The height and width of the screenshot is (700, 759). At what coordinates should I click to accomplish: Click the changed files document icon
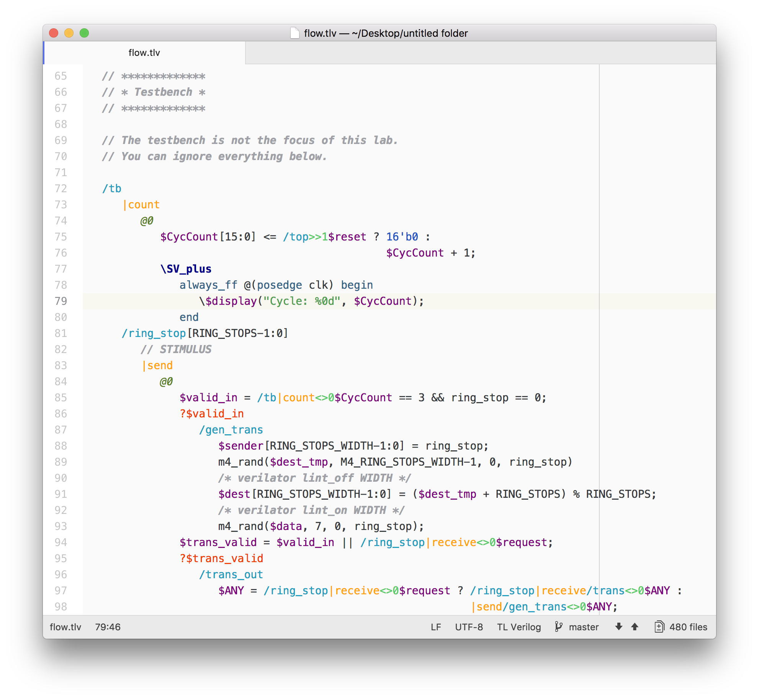[x=659, y=627]
